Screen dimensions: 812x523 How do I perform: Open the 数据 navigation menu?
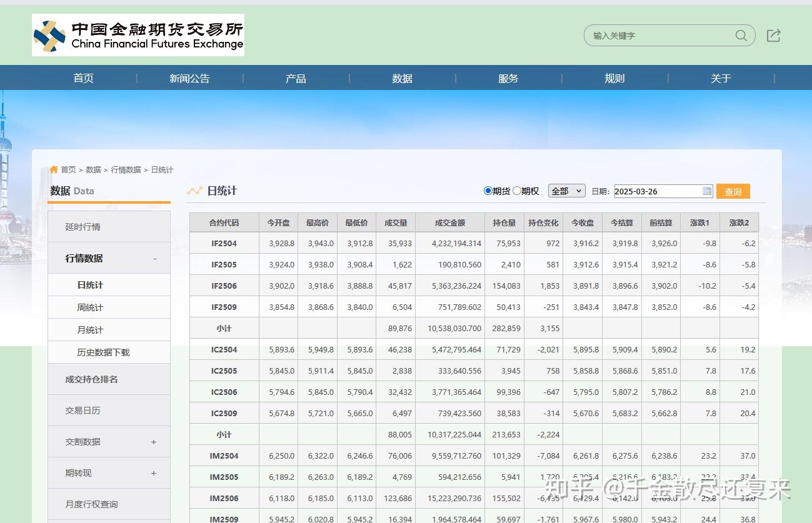pyautogui.click(x=402, y=78)
